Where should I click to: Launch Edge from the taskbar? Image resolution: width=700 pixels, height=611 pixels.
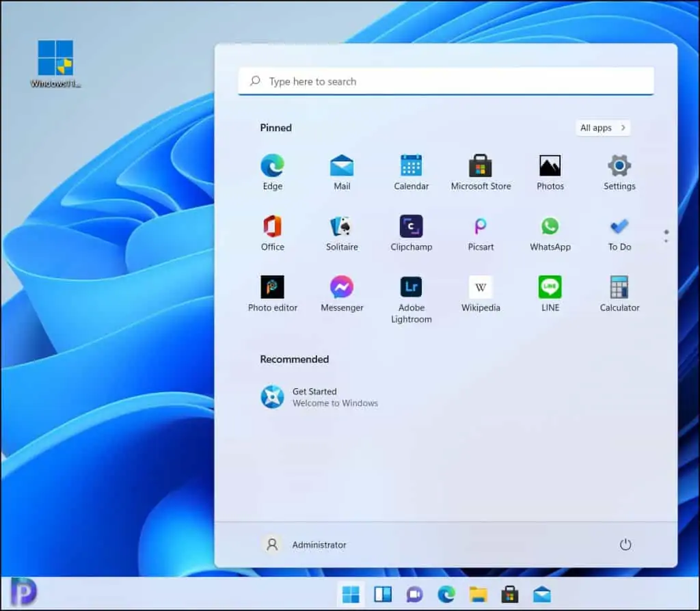click(446, 595)
